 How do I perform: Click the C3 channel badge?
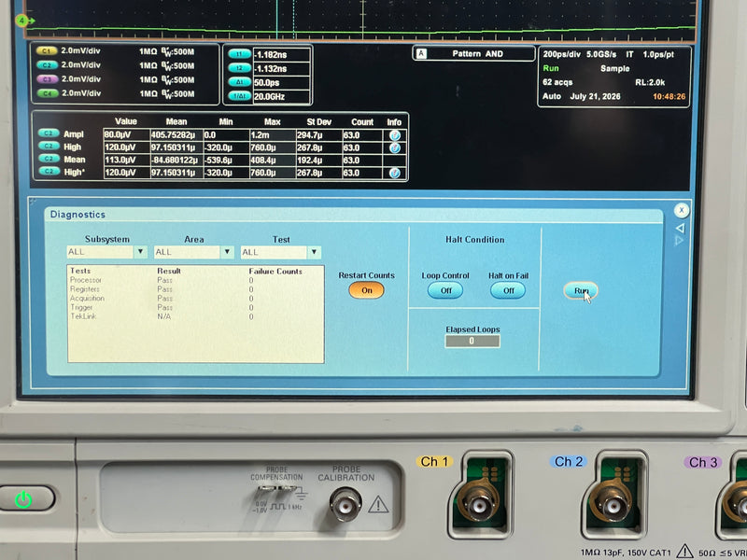[x=47, y=79]
